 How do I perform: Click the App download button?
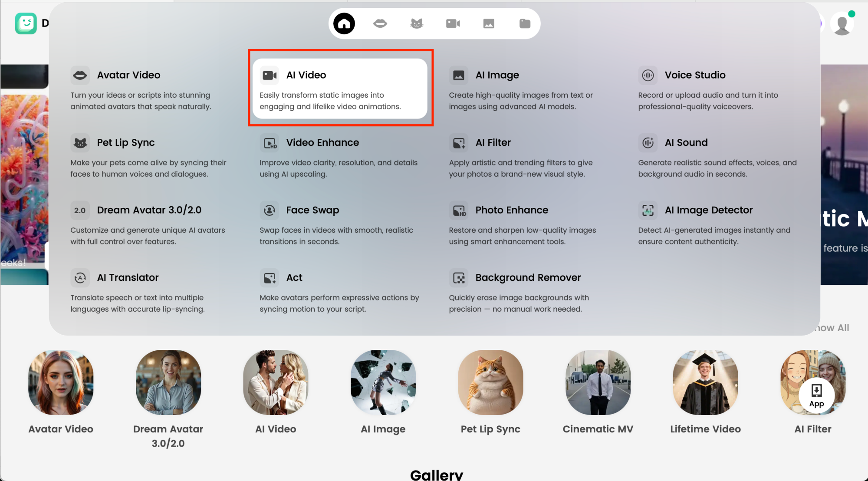pos(816,396)
